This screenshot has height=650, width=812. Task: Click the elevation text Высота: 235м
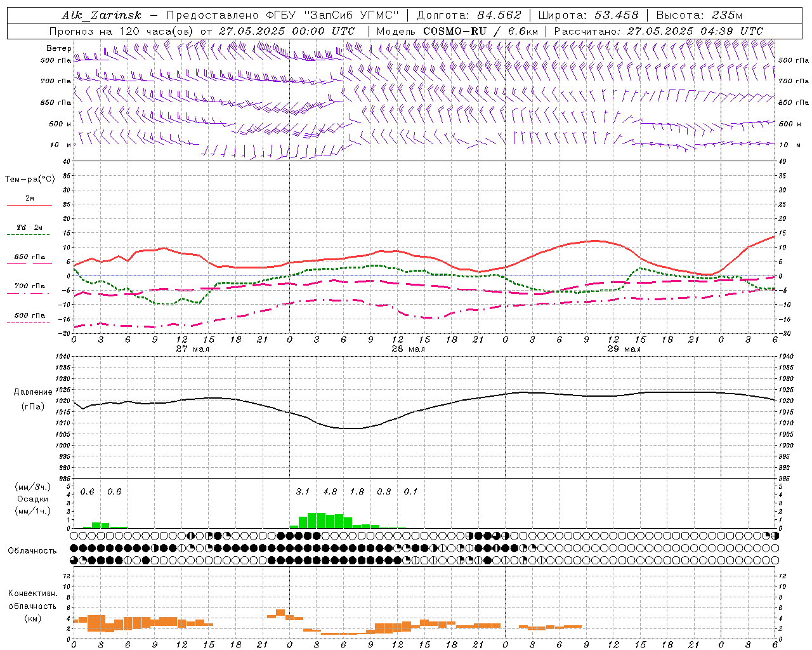(x=699, y=15)
